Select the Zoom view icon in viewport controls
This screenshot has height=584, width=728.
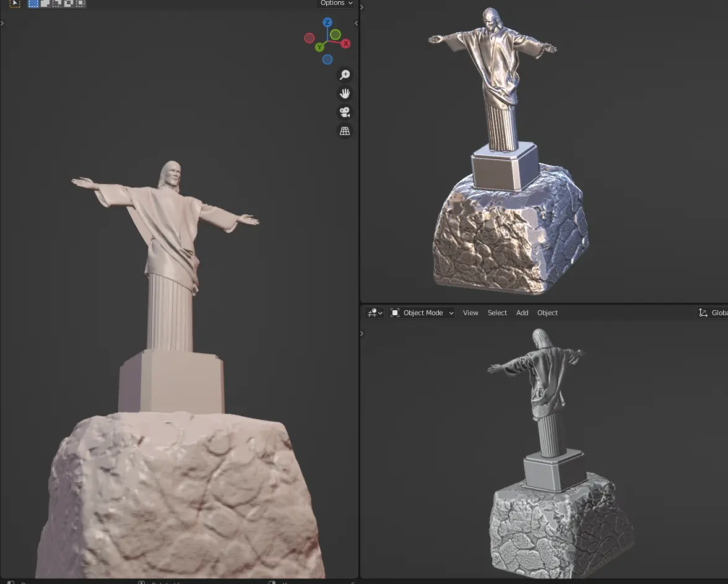(345, 74)
